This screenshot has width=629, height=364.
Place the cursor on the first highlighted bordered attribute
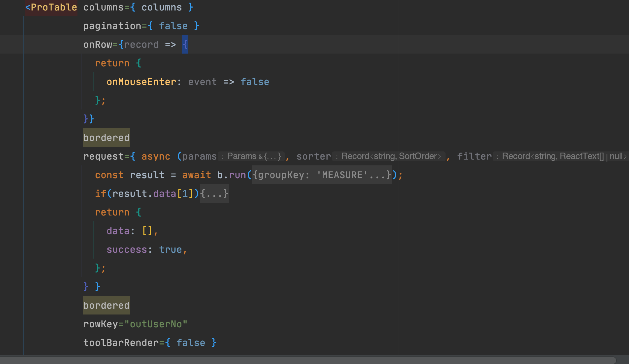[106, 138]
